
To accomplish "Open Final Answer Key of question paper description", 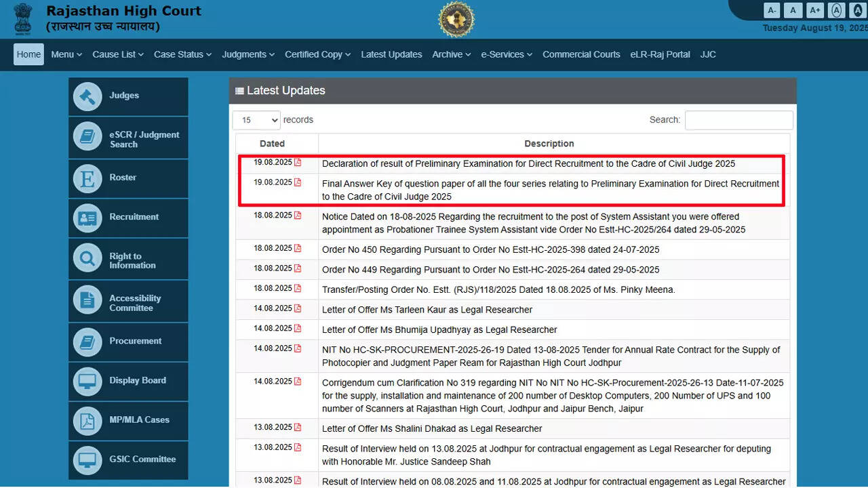I will (x=551, y=190).
